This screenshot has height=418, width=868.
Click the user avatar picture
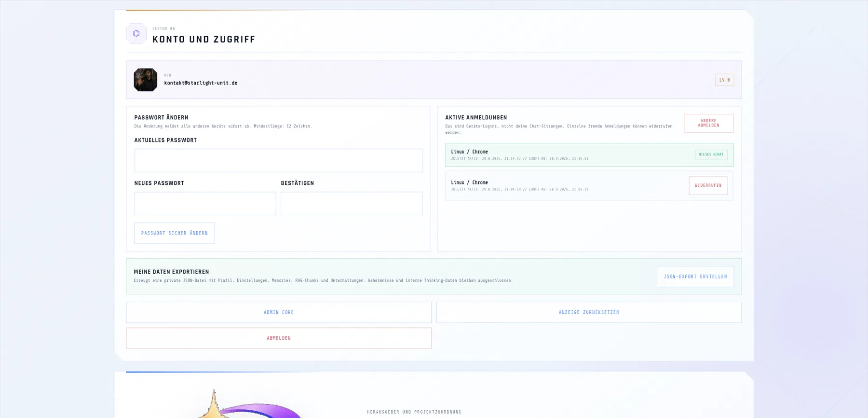pos(145,80)
